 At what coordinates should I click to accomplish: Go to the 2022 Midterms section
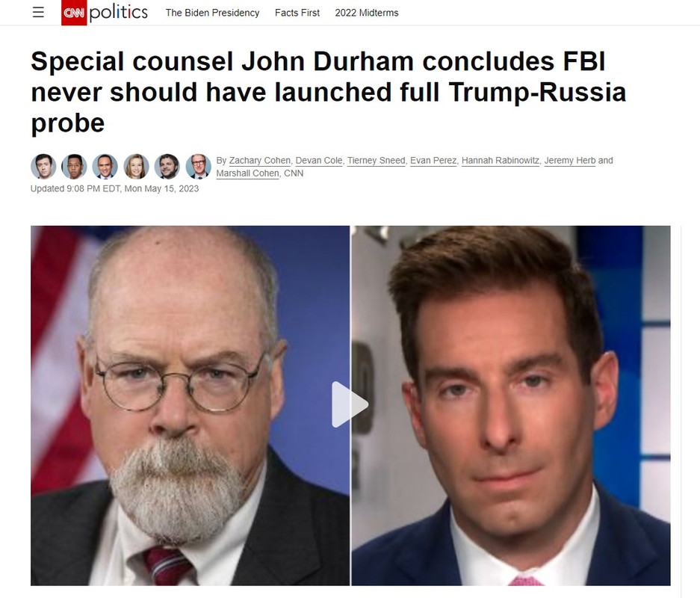[x=367, y=13]
